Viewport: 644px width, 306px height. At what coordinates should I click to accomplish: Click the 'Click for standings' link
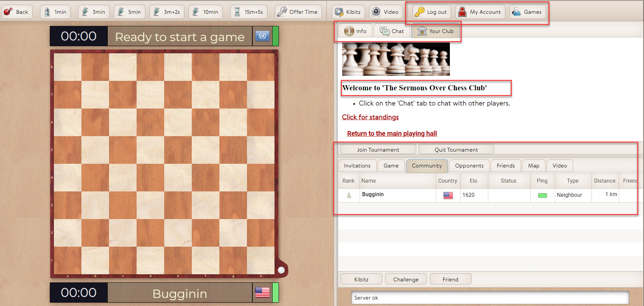point(370,117)
